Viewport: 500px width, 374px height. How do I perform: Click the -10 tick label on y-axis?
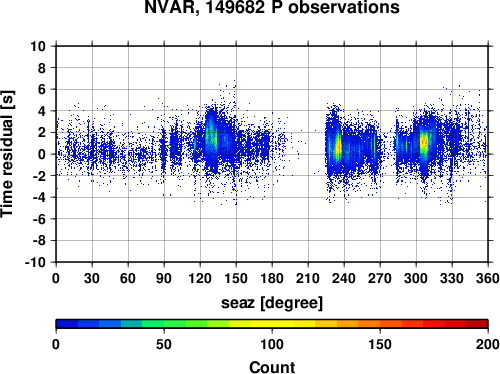tap(35, 262)
